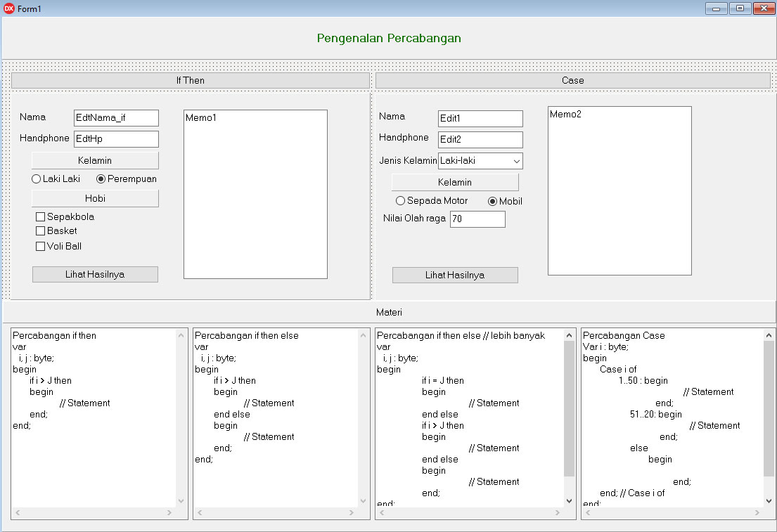Click the '1..50 : begin' code line
The width and height of the screenshot is (777, 532).
(x=643, y=380)
